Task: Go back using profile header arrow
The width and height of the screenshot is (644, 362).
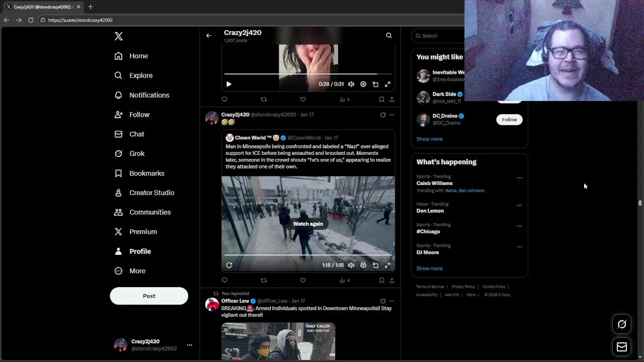Action: click(x=209, y=36)
